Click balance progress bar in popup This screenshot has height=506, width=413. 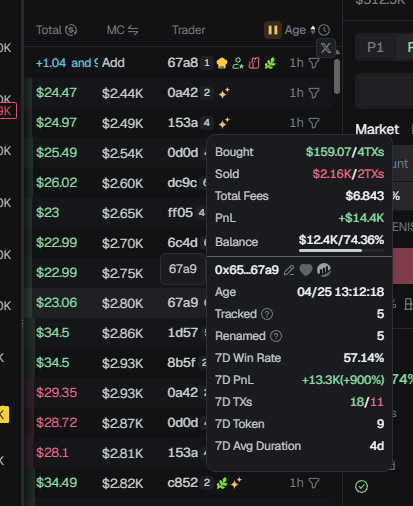[x=341, y=250]
